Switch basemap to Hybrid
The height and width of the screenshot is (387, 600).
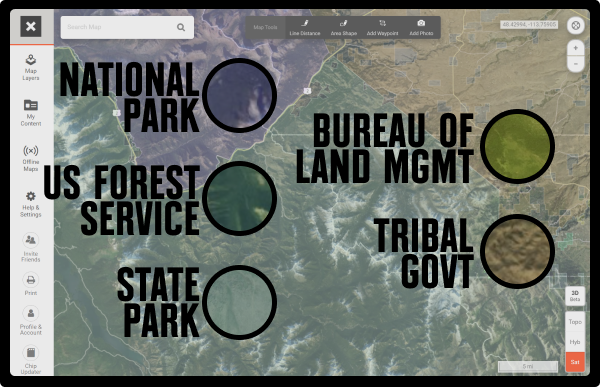click(575, 342)
